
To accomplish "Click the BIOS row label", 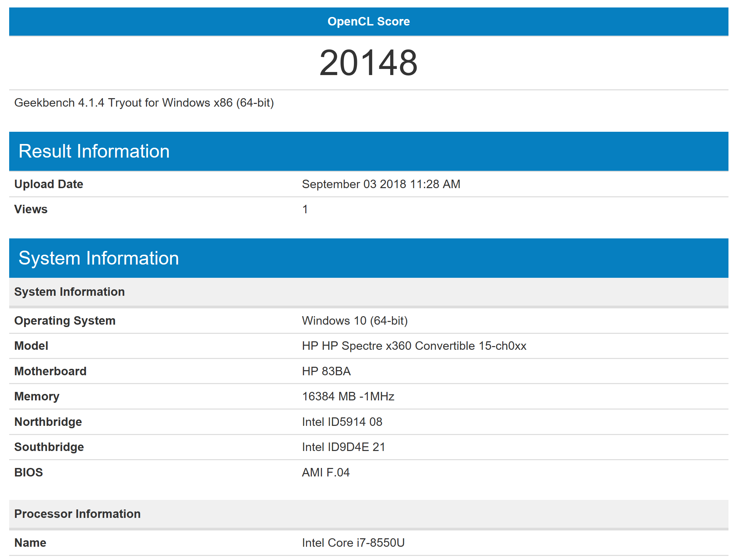I will pyautogui.click(x=29, y=472).
